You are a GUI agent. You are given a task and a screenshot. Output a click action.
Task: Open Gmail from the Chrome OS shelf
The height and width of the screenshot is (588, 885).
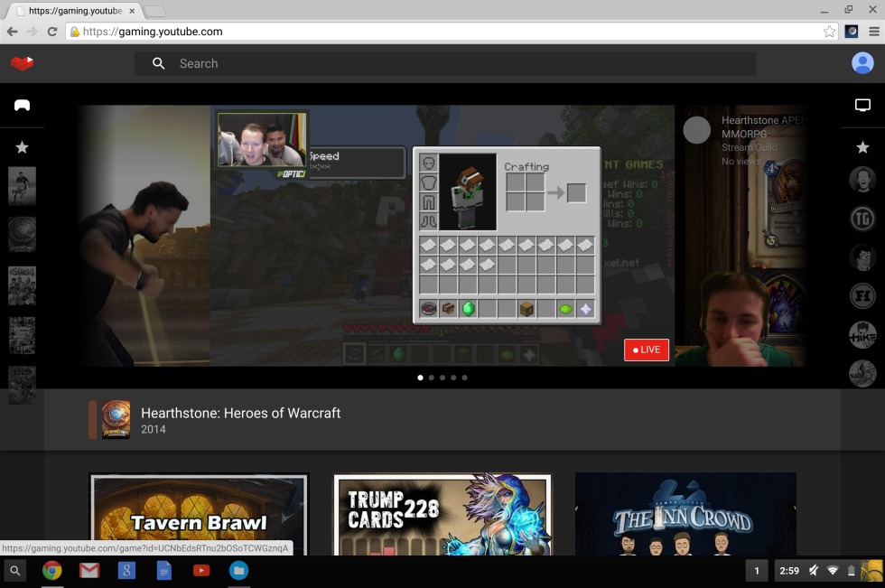[88, 570]
